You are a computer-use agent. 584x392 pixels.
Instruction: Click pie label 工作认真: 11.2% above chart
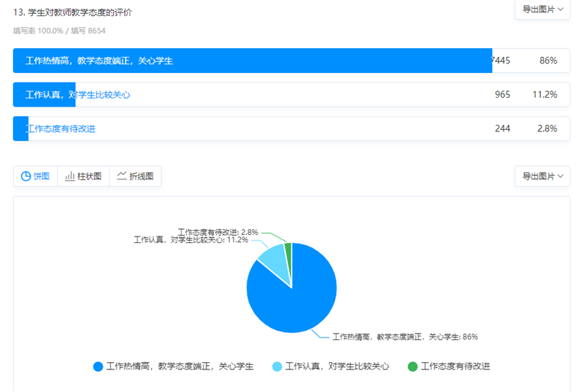coord(191,239)
